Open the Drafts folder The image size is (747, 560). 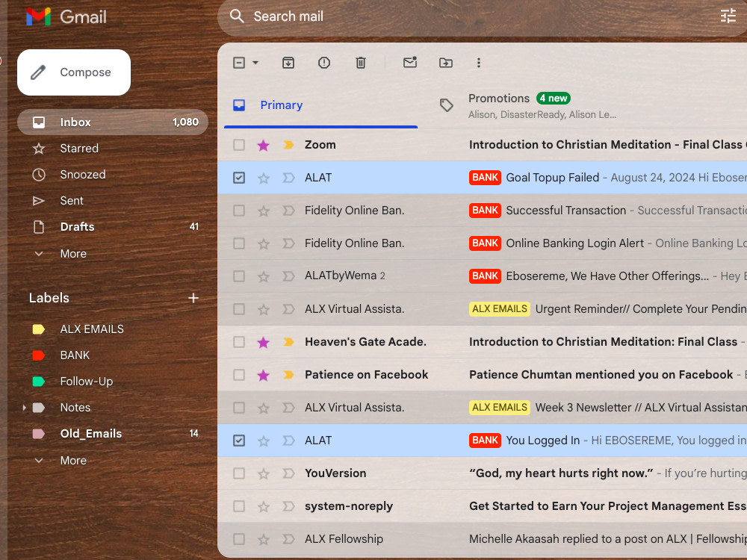(x=113, y=227)
